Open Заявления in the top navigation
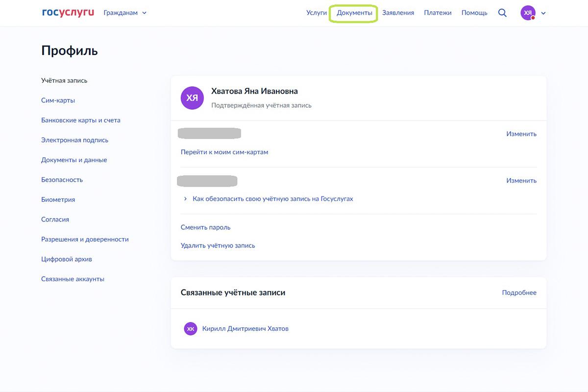The height and width of the screenshot is (392, 588). [x=398, y=13]
